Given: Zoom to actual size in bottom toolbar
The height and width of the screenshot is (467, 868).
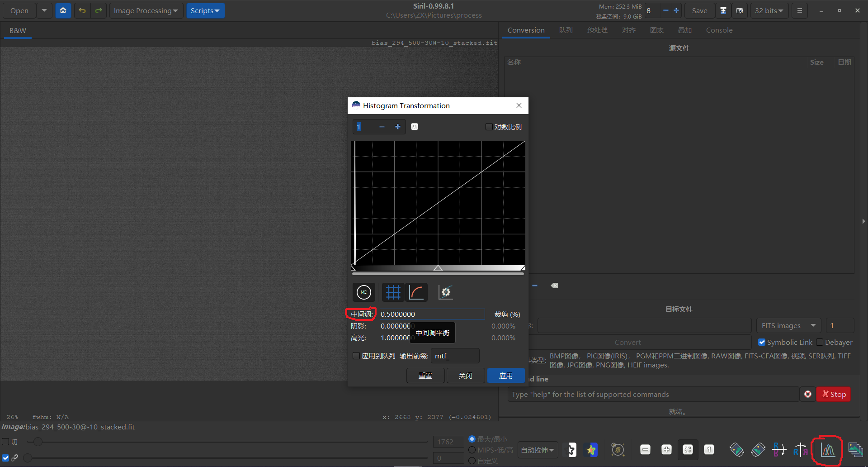Looking at the screenshot, I should tap(709, 450).
